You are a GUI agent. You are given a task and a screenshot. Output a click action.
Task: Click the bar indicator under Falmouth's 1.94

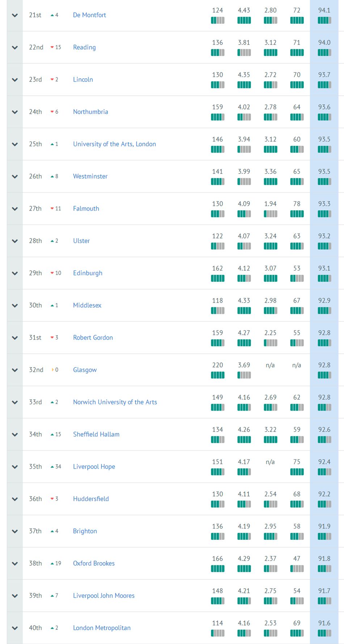coord(270,214)
